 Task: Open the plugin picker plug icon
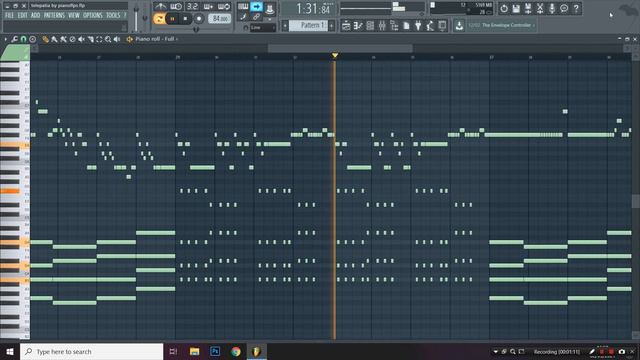tap(418, 26)
